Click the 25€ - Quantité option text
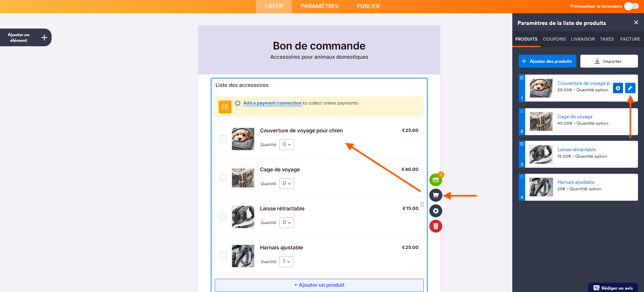 click(x=579, y=189)
